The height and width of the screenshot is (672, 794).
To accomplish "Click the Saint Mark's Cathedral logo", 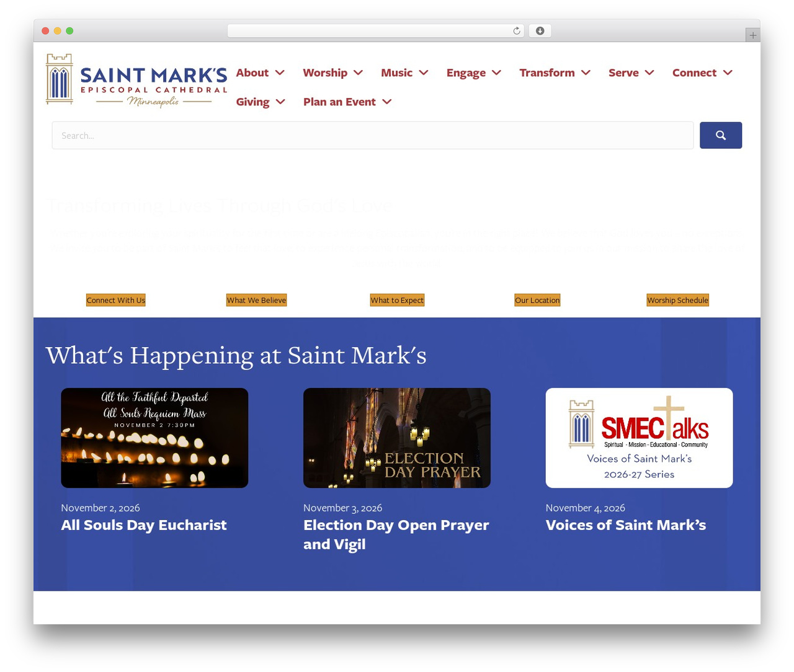I will point(136,81).
